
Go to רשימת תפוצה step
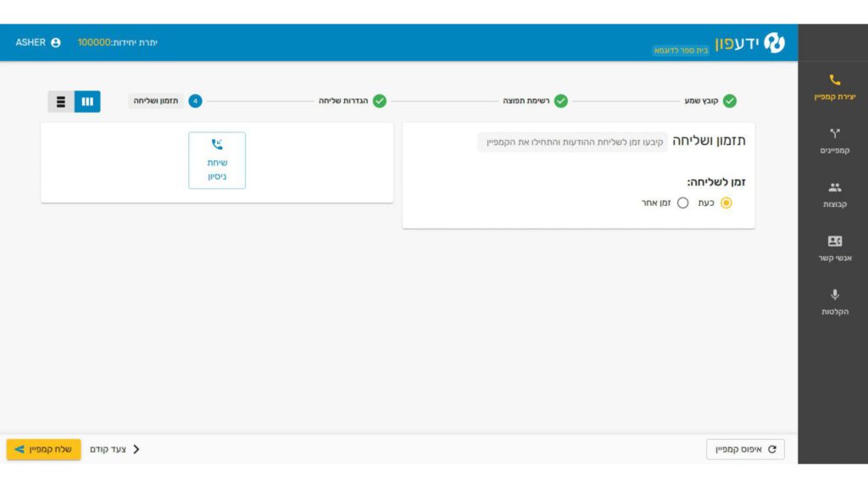(535, 101)
